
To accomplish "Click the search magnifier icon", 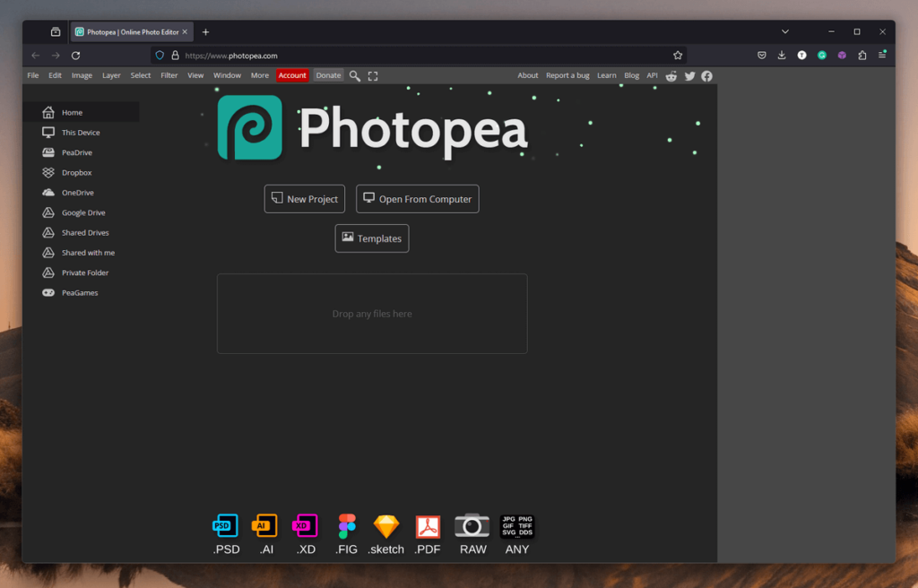I will coord(355,75).
